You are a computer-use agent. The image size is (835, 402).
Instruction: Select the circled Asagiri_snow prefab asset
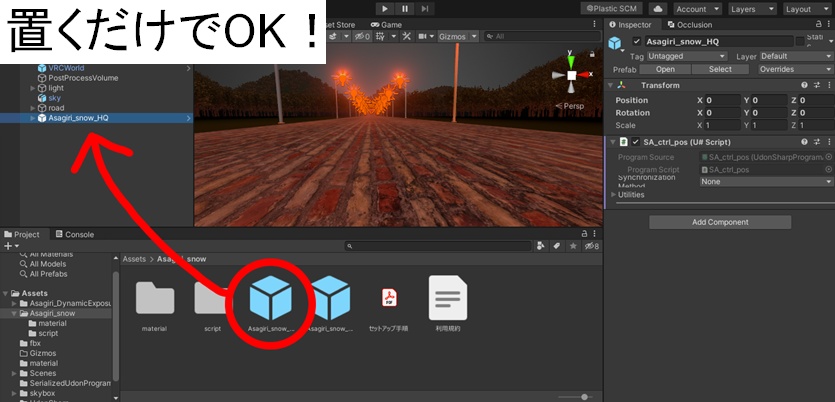pyautogui.click(x=271, y=305)
